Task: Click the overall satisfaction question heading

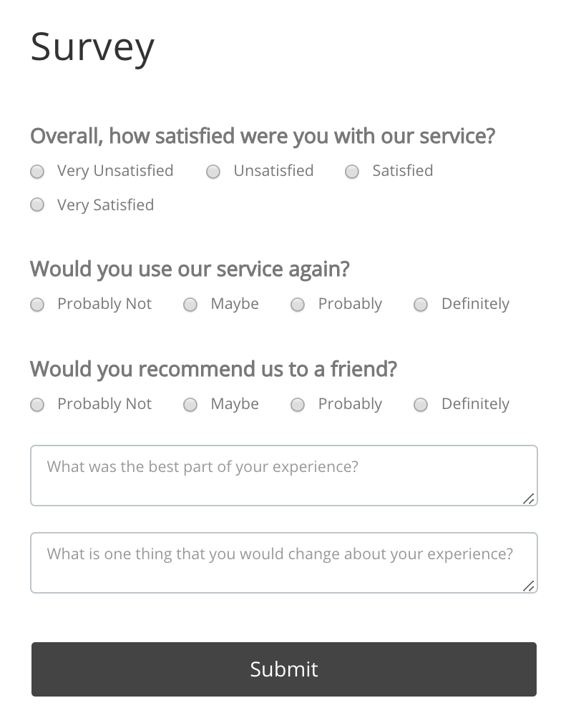Action: click(x=262, y=136)
